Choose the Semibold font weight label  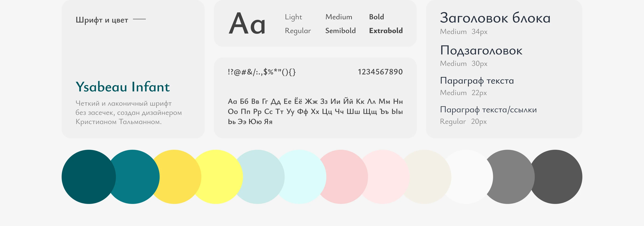[340, 31]
